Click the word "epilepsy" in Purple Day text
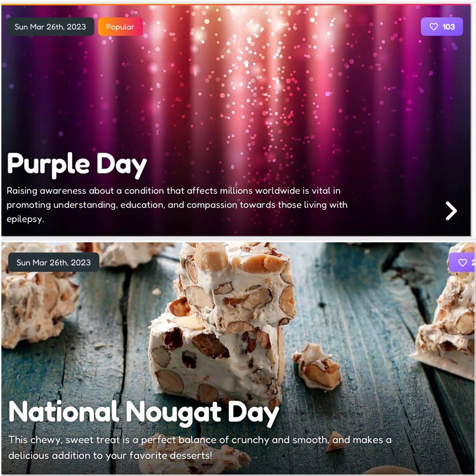Image resolution: width=476 pixels, height=476 pixels. 25,219
